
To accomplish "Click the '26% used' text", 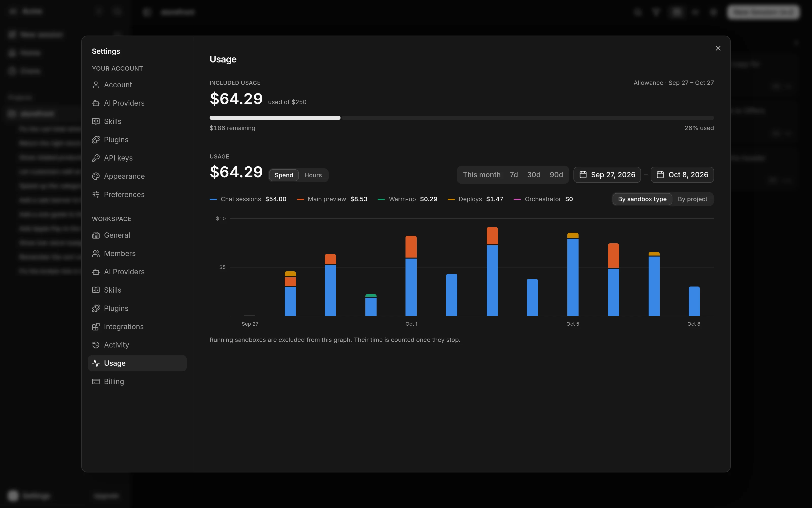I will (699, 128).
